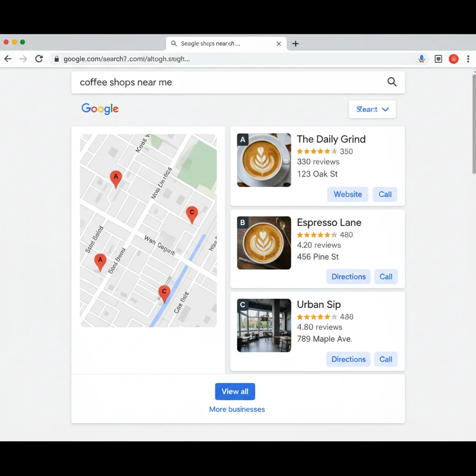Click the browser forward arrow
Image resolution: width=476 pixels, height=476 pixels.
[x=23, y=59]
